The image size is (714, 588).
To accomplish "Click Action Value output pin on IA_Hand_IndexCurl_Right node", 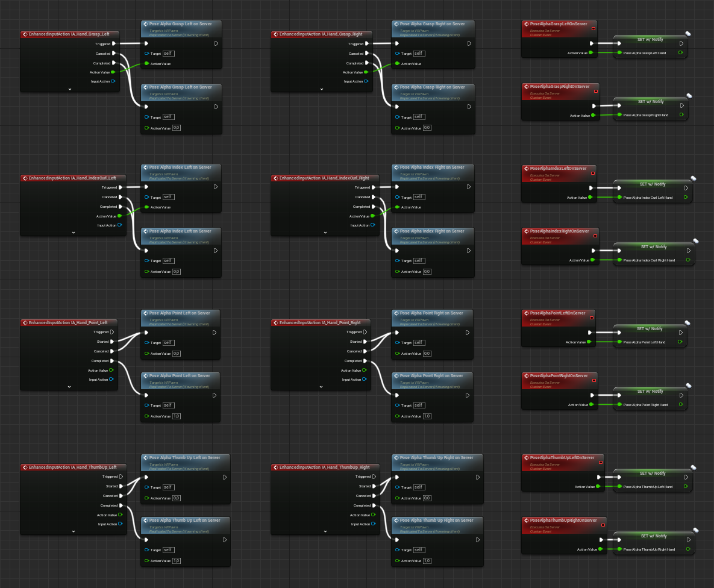I will click(373, 216).
